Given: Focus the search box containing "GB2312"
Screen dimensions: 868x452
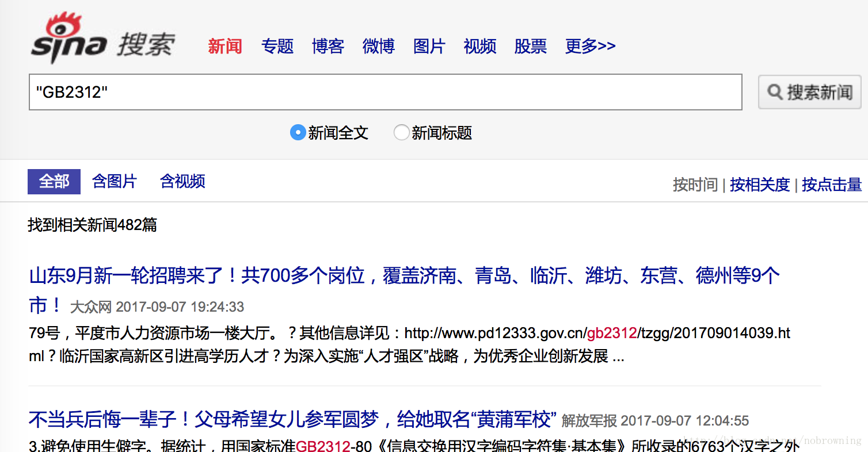Looking at the screenshot, I should click(386, 92).
